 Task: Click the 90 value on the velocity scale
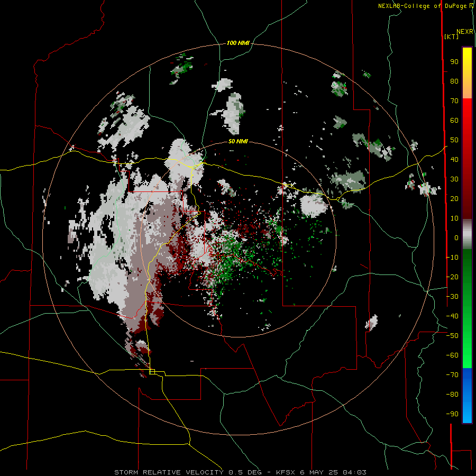pyautogui.click(x=454, y=62)
